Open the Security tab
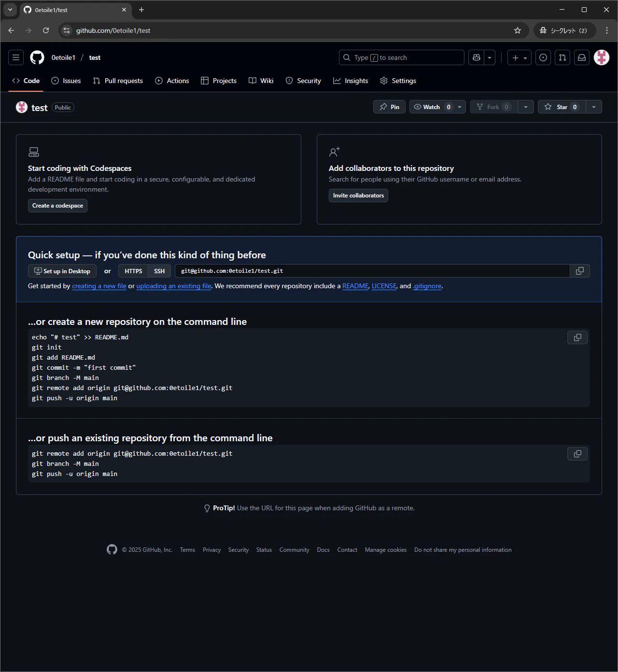Screen dimensions: 618x672 pyautogui.click(x=303, y=81)
